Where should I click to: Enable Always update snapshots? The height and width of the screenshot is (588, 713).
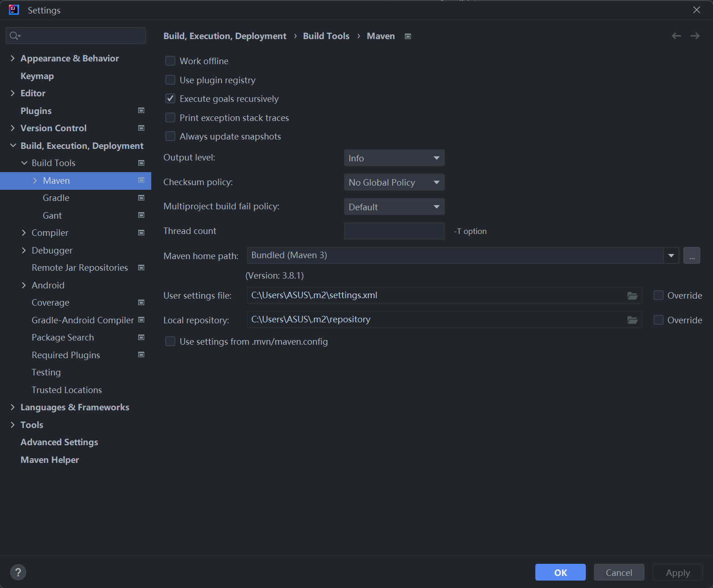point(170,136)
